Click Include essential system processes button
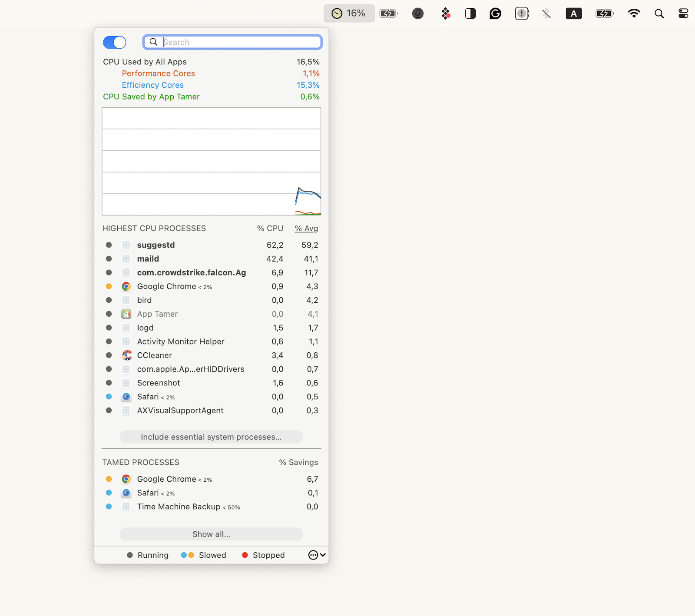This screenshot has height=616, width=695. [x=211, y=437]
